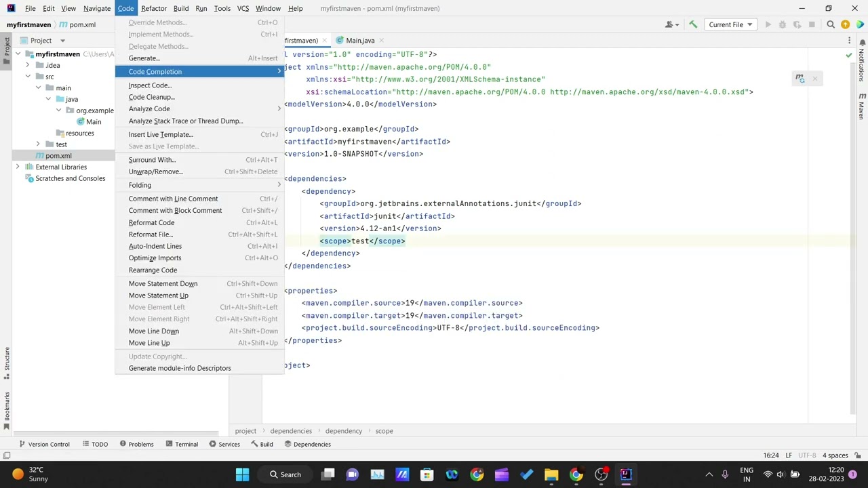
Task: Select Scratches and Consoles in tree
Action: (70, 178)
